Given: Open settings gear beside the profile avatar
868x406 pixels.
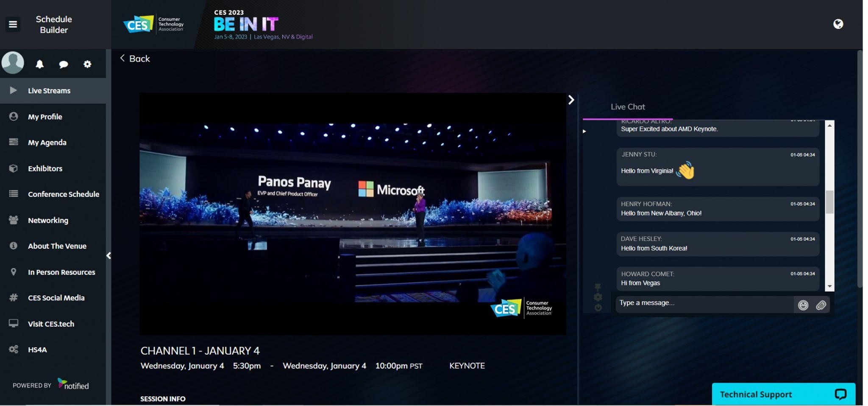Looking at the screenshot, I should click(87, 64).
